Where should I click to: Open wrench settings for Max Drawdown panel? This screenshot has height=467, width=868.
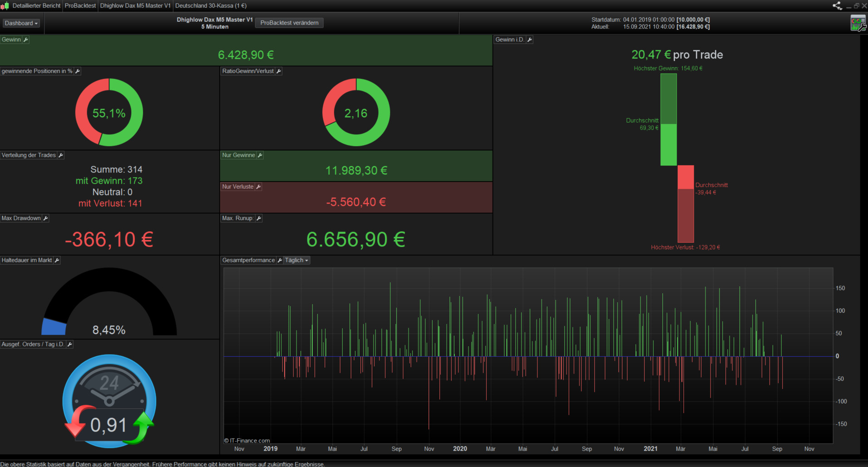(45, 218)
